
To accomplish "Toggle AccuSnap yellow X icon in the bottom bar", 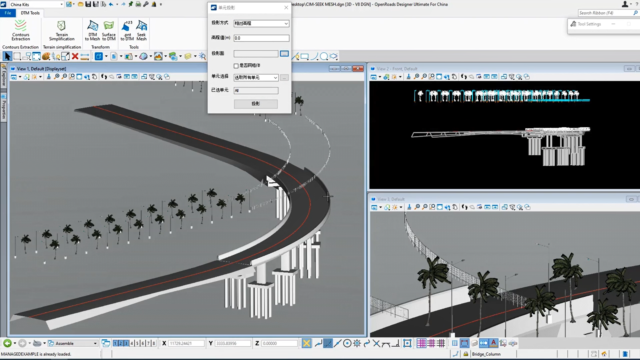I will (x=307, y=343).
